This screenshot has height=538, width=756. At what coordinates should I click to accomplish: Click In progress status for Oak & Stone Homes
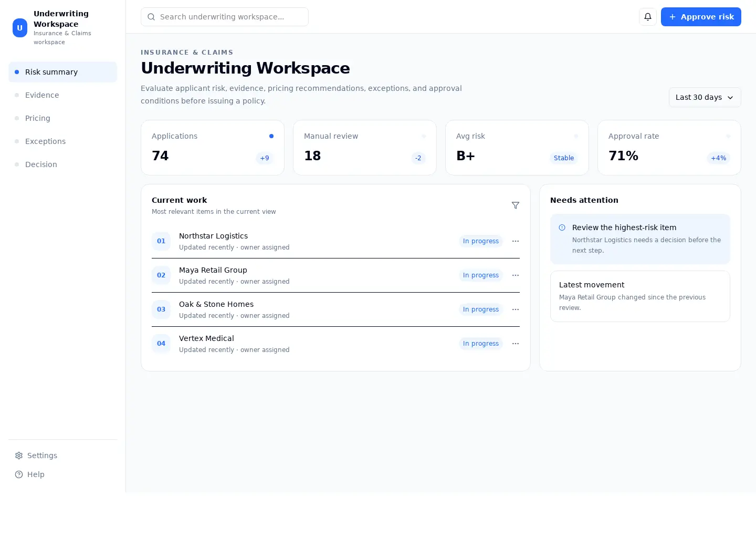coord(481,309)
